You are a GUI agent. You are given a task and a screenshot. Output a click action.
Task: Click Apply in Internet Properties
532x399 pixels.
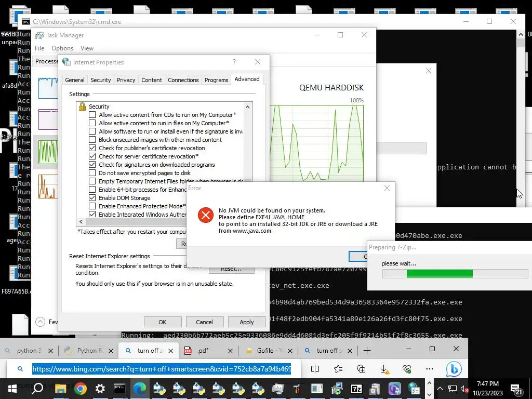247,322
